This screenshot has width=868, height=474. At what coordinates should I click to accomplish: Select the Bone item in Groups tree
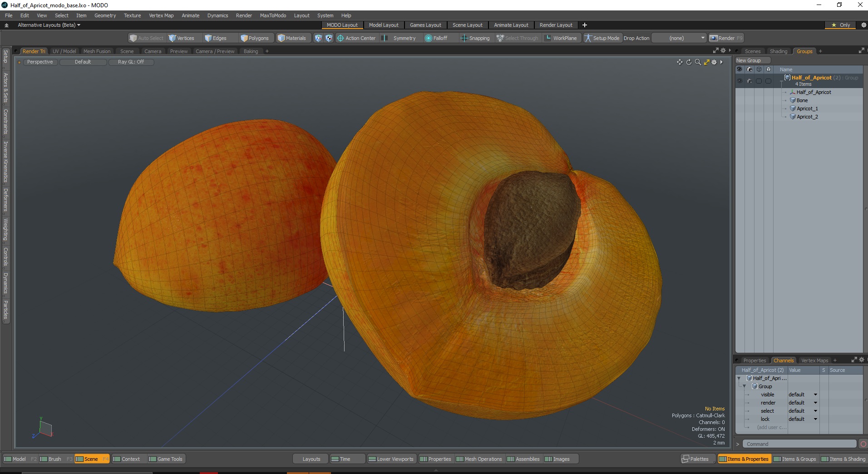pos(802,100)
